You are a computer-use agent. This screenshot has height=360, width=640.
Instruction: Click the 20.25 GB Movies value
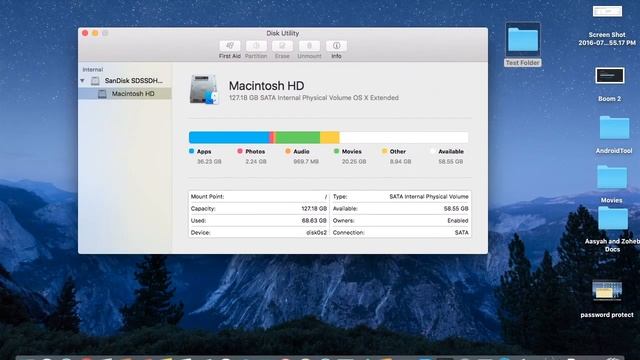pyautogui.click(x=354, y=162)
